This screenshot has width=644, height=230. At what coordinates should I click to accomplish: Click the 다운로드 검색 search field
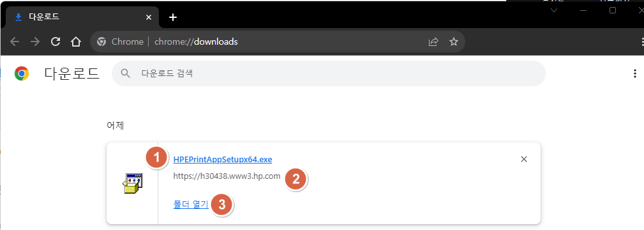(x=329, y=73)
